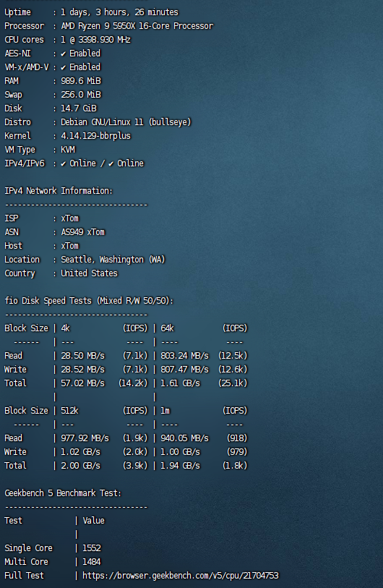The width and height of the screenshot is (383, 588).
Task: Click the AES-NI 'Enabled' status
Action: tap(85, 54)
